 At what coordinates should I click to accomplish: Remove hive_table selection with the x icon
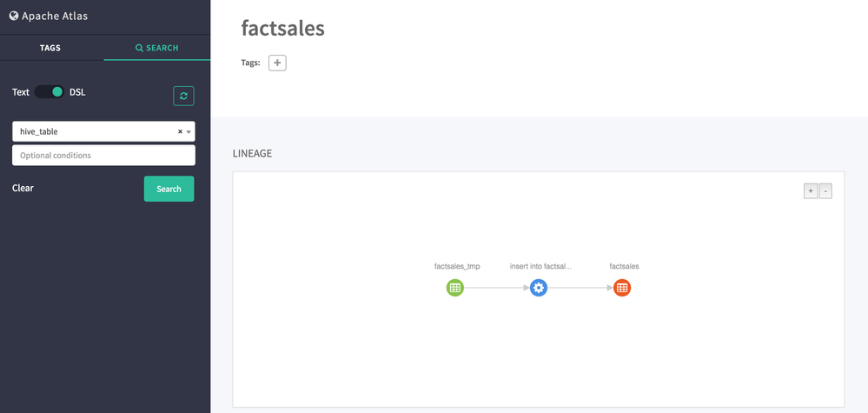point(180,131)
